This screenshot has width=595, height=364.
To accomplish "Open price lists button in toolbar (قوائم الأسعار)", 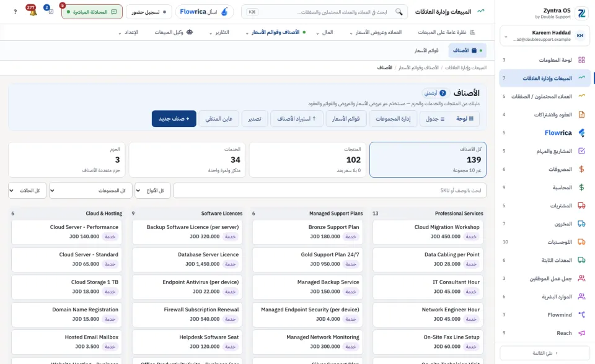I will point(346,119).
